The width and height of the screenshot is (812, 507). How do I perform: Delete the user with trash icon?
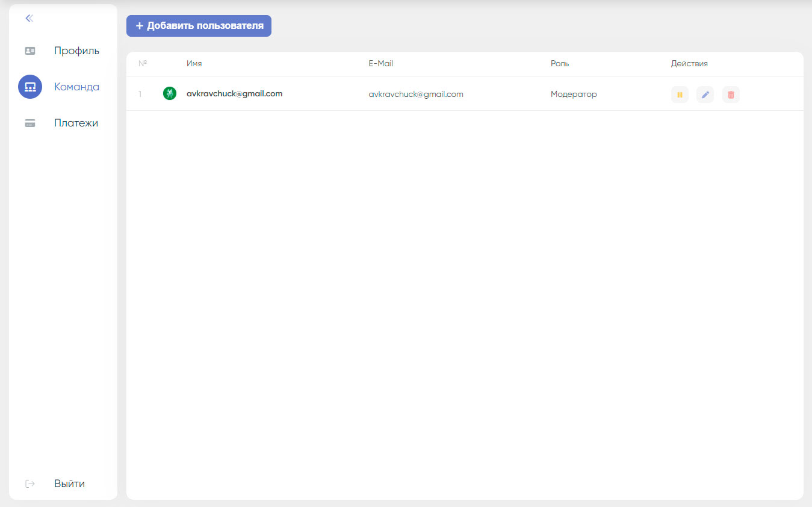[731, 95]
